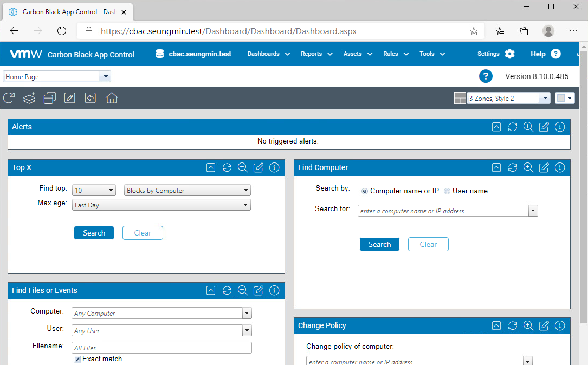Click the Filename All Files input field
This screenshot has height=365, width=588.
point(161,348)
